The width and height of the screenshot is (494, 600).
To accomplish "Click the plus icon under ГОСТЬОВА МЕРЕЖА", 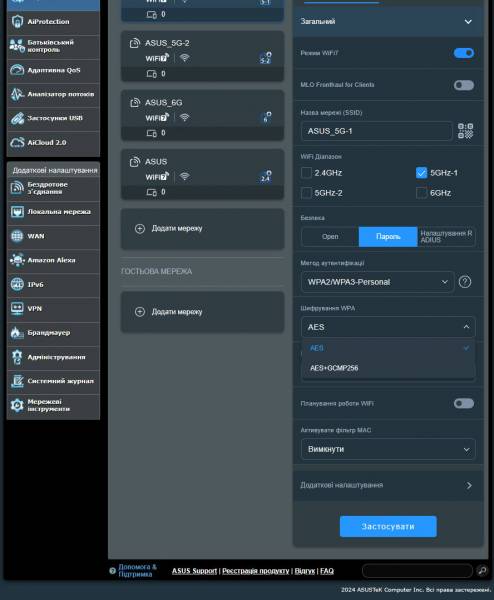I will coord(140,311).
